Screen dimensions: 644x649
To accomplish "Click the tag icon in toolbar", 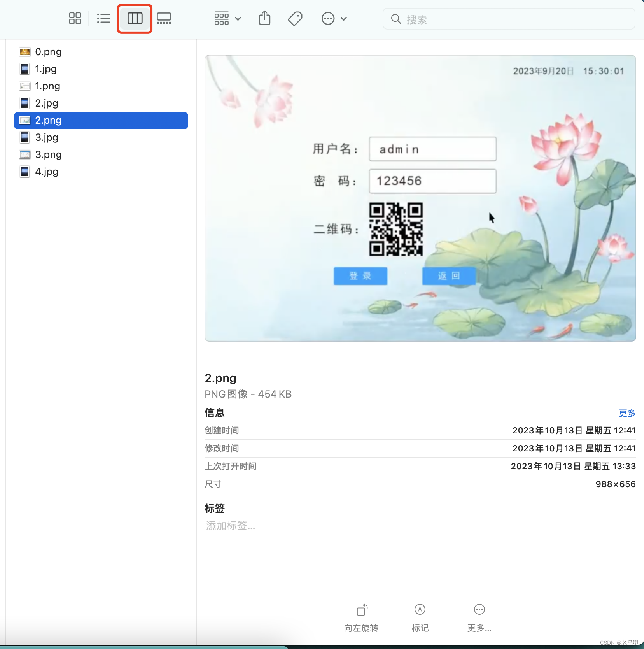I will click(x=295, y=18).
